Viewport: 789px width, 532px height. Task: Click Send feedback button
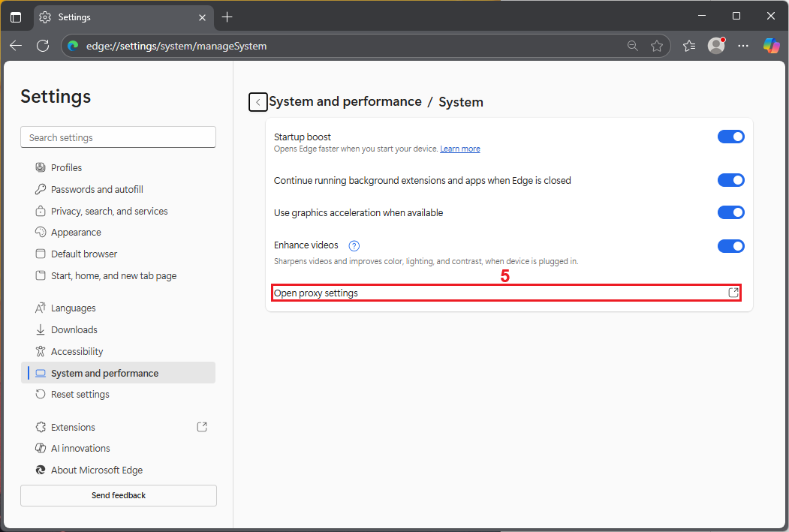coord(119,495)
